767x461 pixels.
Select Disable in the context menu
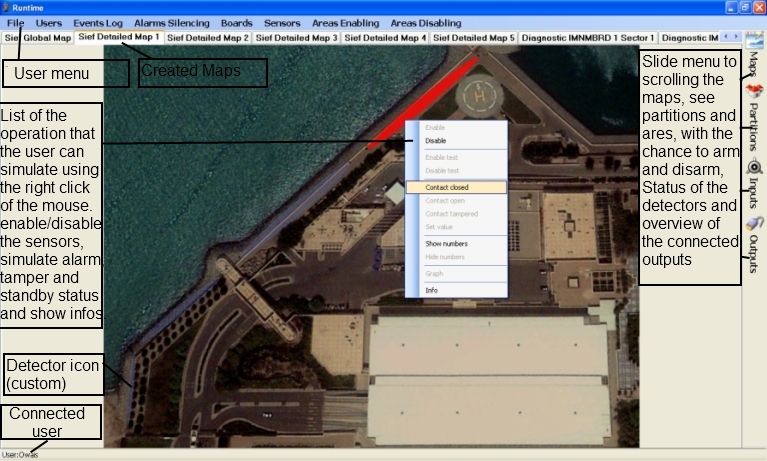[436, 141]
